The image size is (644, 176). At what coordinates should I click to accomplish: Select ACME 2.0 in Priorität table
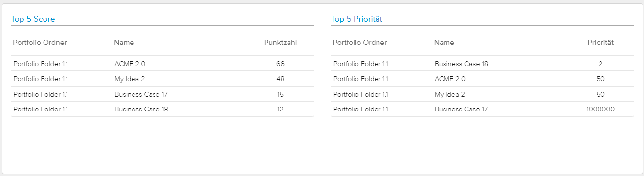coord(450,79)
